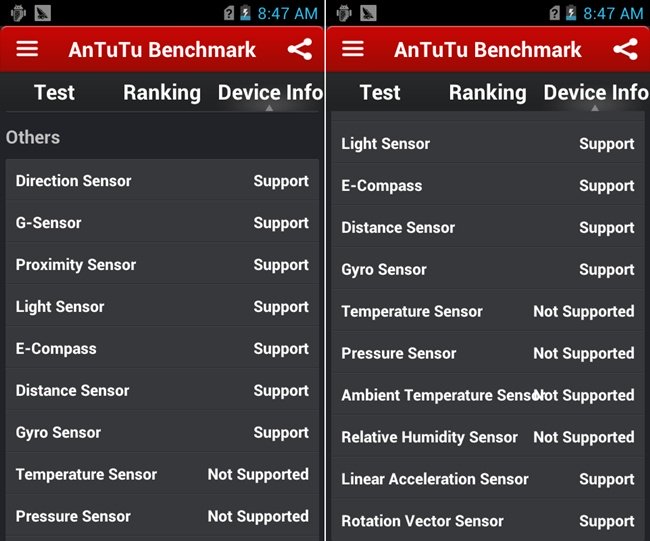Tap the Ambient Temperature Sensor row
The height and width of the screenshot is (541, 650).
[488, 395]
